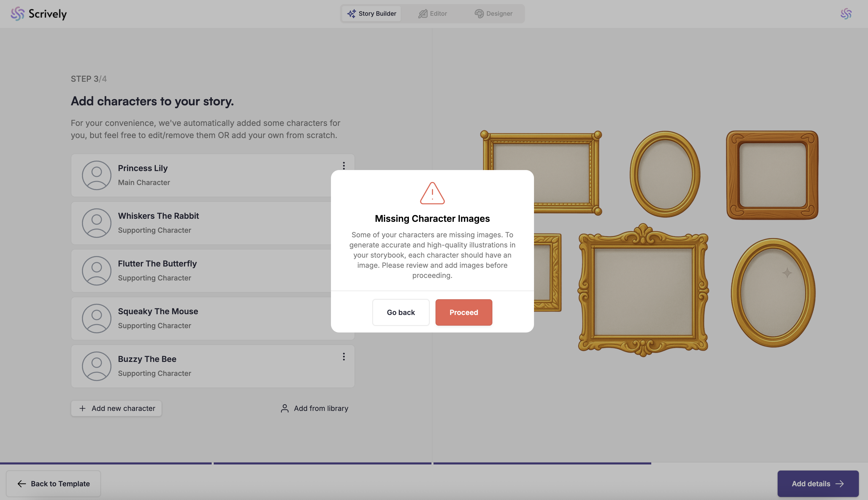Switch to the Story Builder tab
The width and height of the screenshot is (868, 500).
(372, 14)
